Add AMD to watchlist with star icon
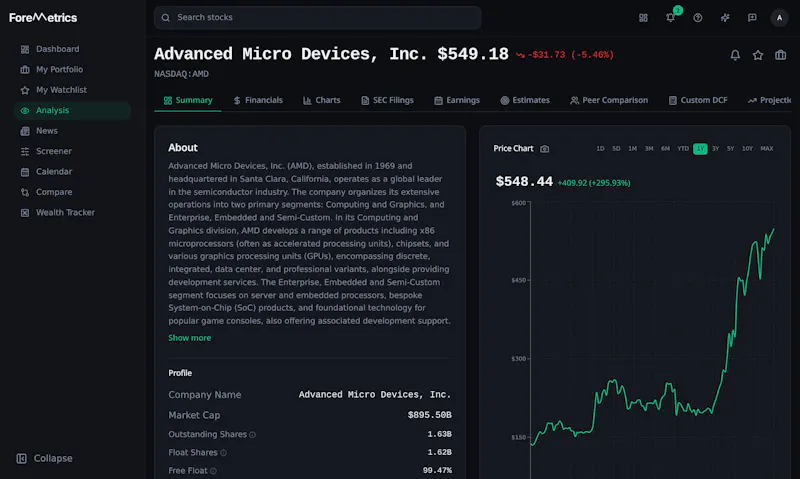This screenshot has height=479, width=800. coord(758,55)
